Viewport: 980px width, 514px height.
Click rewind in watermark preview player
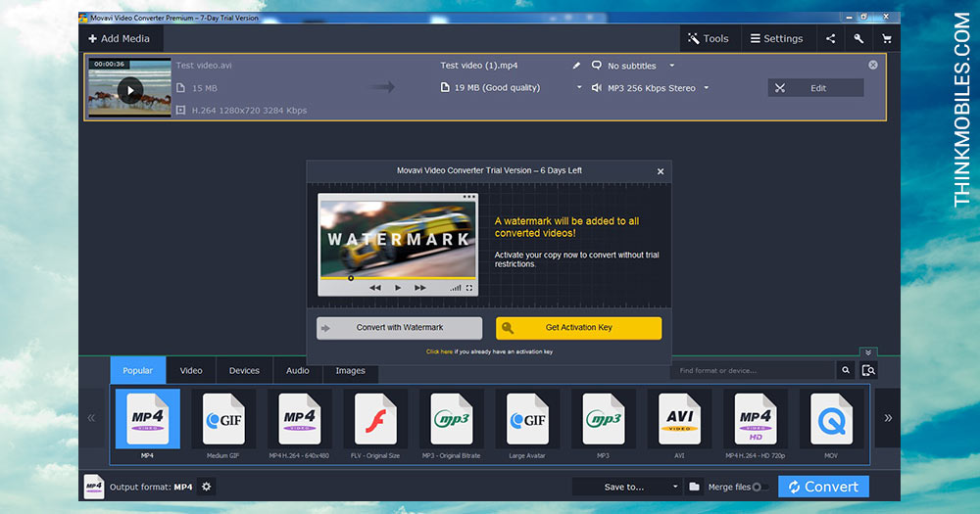(x=375, y=288)
